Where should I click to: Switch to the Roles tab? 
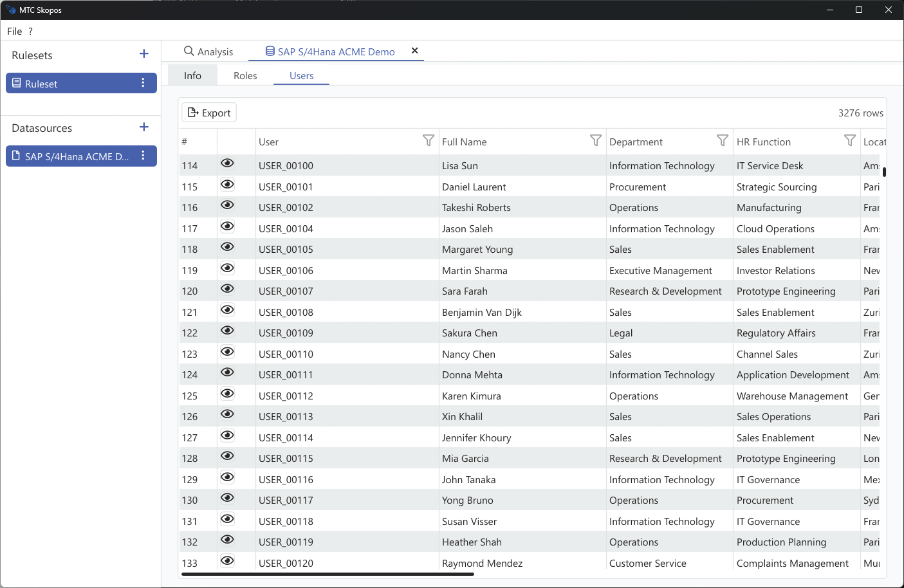245,75
